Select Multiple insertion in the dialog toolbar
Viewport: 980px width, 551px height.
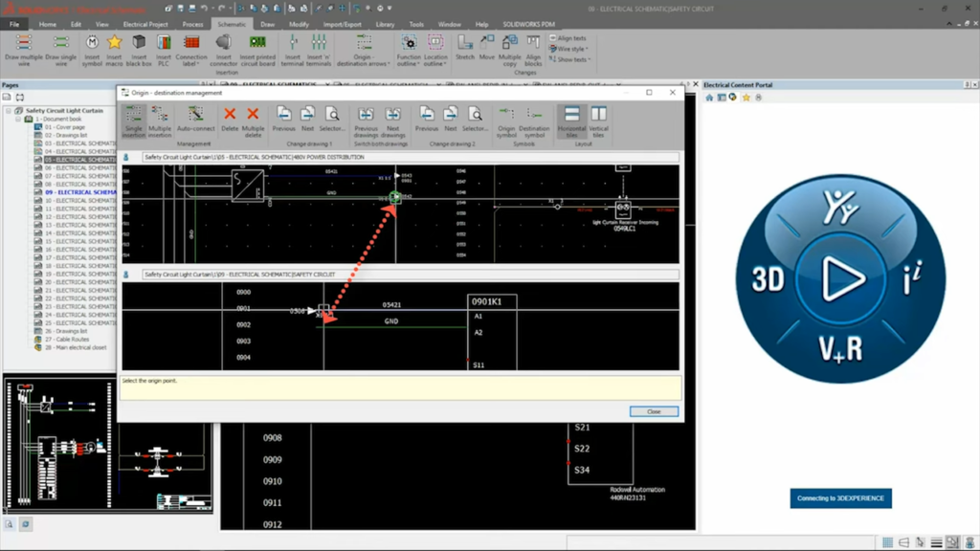click(x=161, y=121)
